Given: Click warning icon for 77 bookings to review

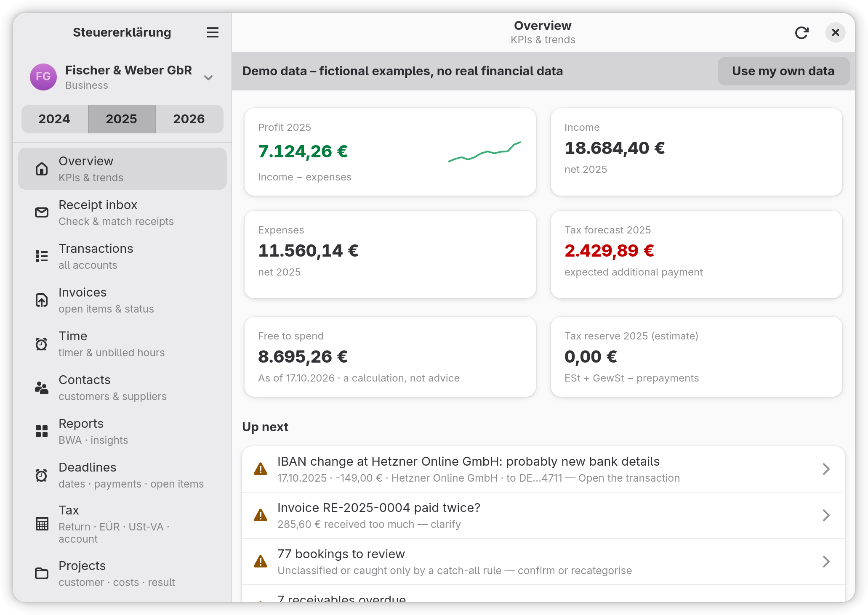Looking at the screenshot, I should click(x=261, y=562).
